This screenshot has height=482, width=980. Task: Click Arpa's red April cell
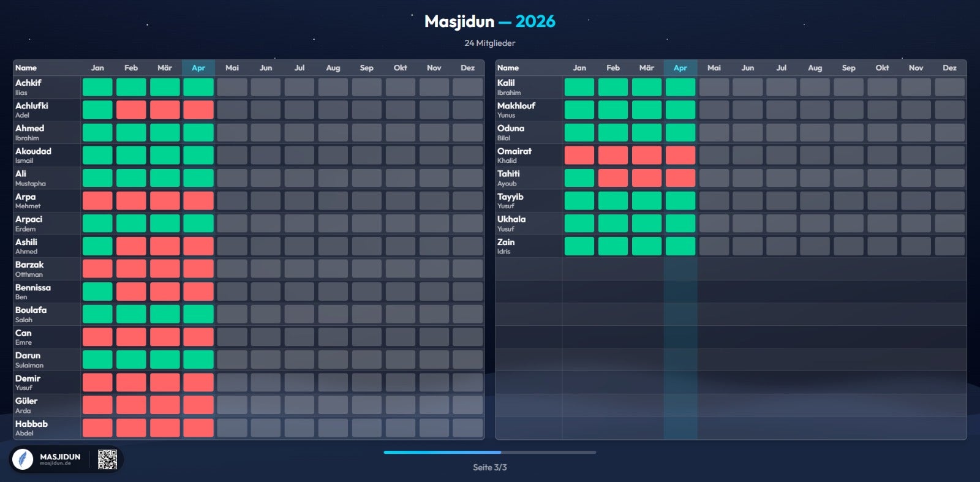198,201
